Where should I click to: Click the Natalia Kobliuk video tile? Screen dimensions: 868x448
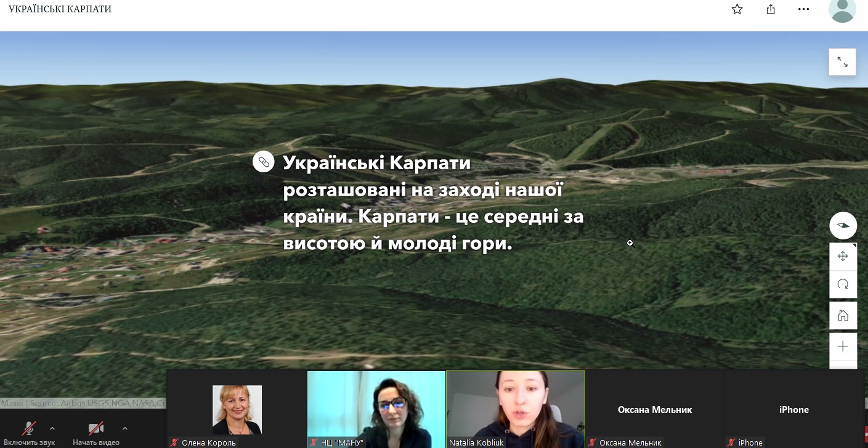pyautogui.click(x=516, y=409)
